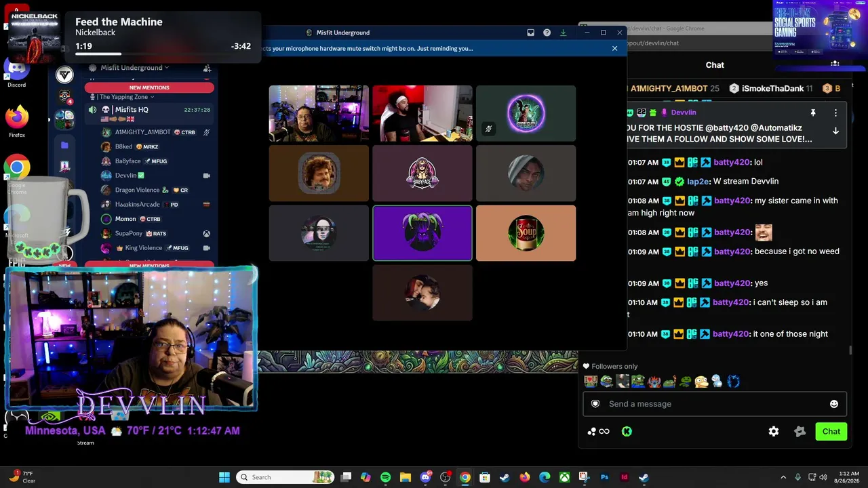Screen dimensions: 868x488
Task: Send message with green Chat button
Action: (831, 431)
